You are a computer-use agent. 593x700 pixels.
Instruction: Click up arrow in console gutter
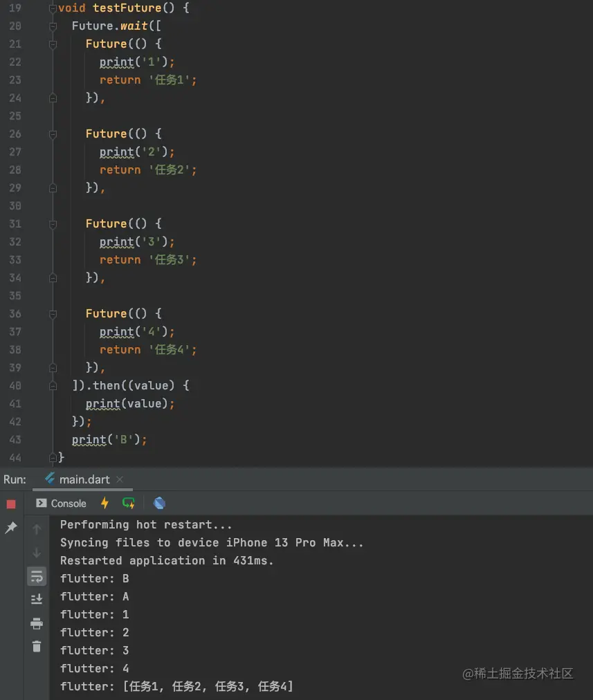click(37, 529)
